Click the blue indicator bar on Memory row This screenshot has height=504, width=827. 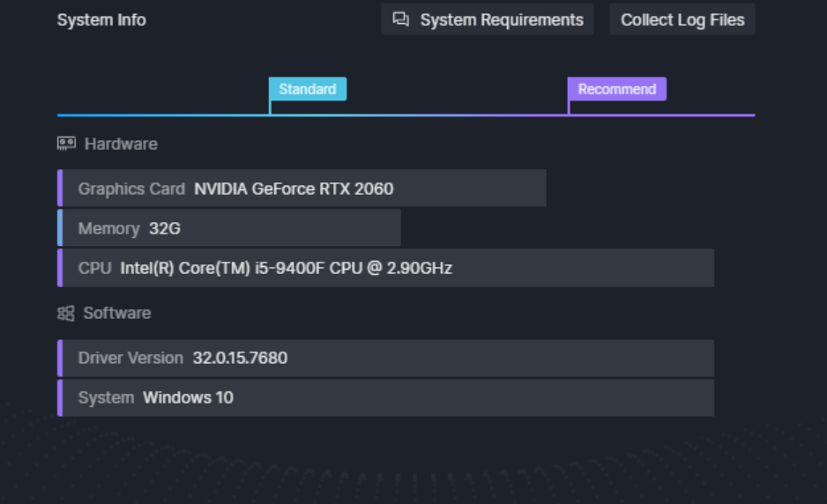[x=60, y=227]
